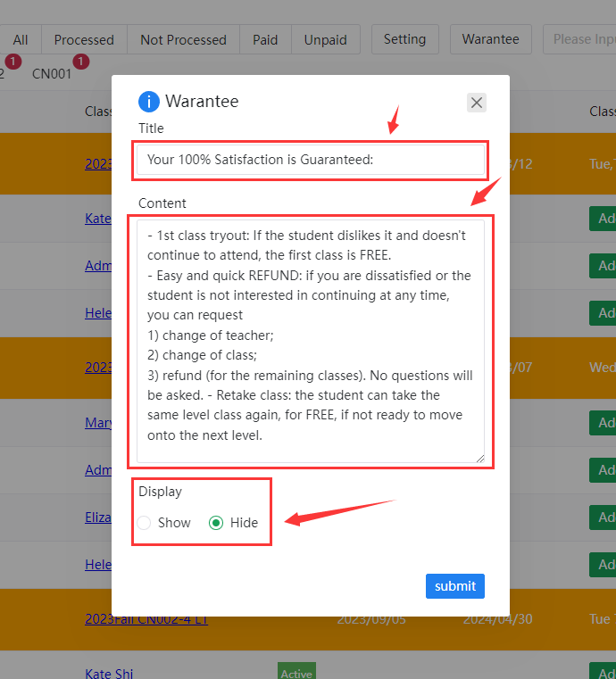Click the Warantee button in the toolbar
616x679 pixels.
[x=490, y=39]
